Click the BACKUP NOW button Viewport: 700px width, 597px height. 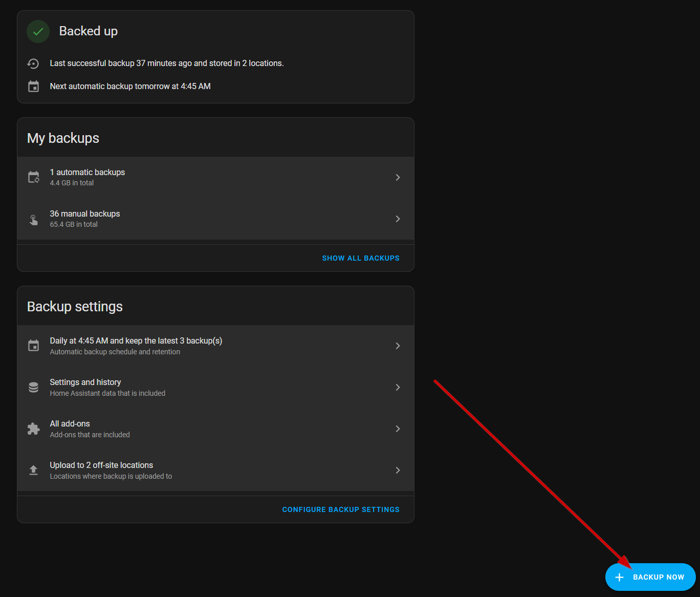pyautogui.click(x=650, y=577)
